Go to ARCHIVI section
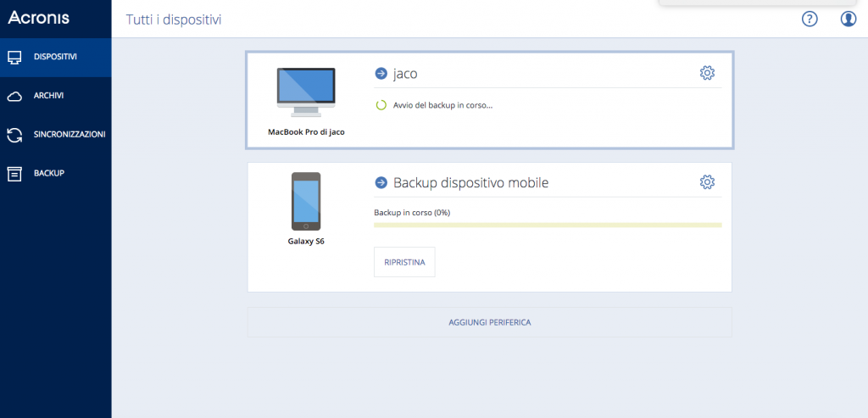 tap(55, 97)
